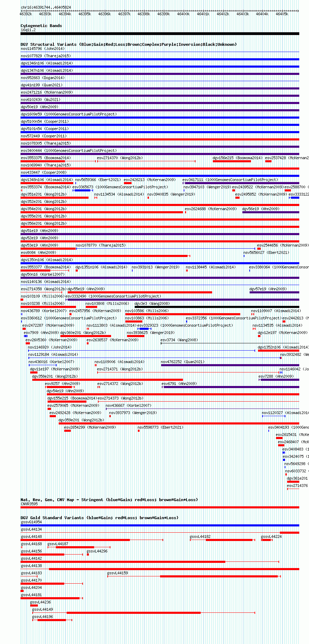
Task: Click the gssvG14954 gold standard variant
Action: coord(160,525)
